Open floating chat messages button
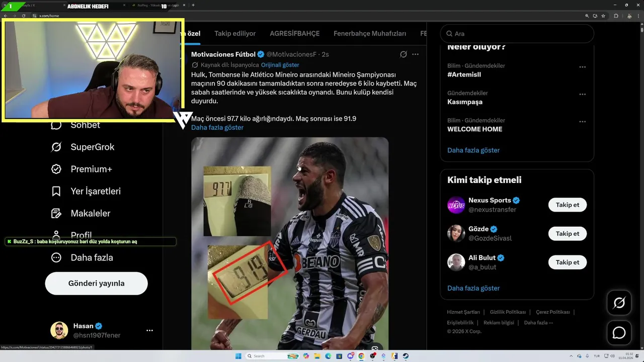644x362 pixels. [619, 333]
